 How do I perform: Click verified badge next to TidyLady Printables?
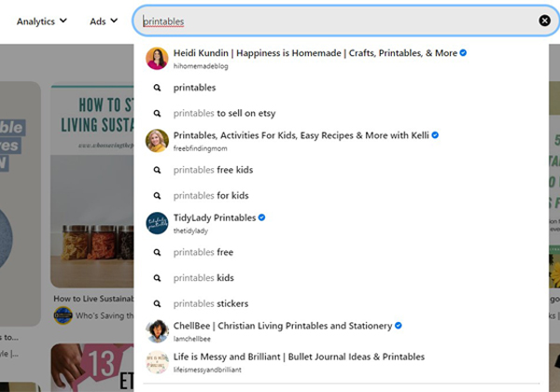tap(261, 217)
